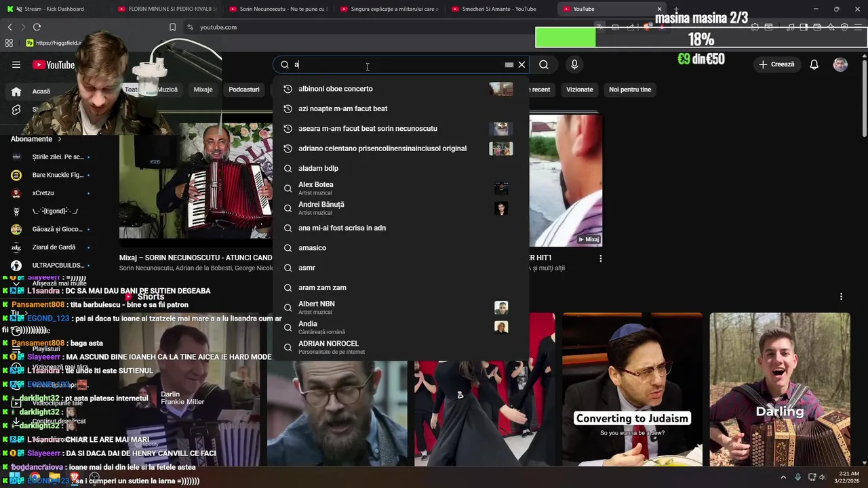Select suggestion azi noapte m-am facut beat
The height and width of the screenshot is (488, 868).
pos(400,108)
